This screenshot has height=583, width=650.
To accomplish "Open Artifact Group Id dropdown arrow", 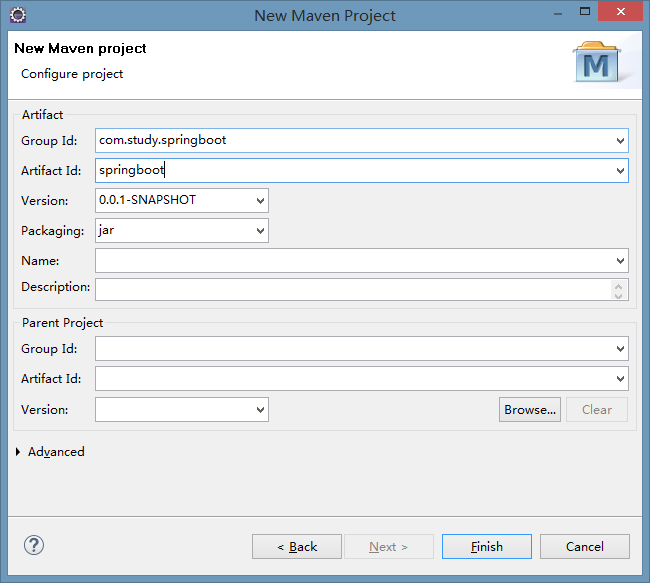I will (620, 141).
